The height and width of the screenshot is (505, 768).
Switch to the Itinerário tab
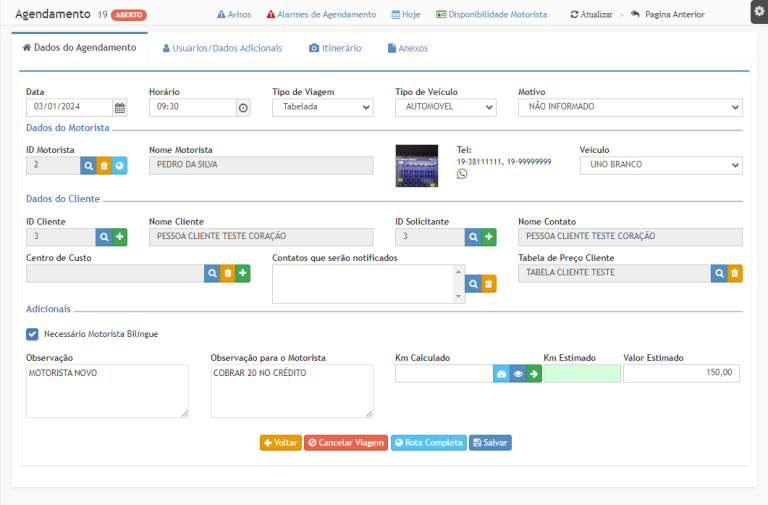coord(335,48)
